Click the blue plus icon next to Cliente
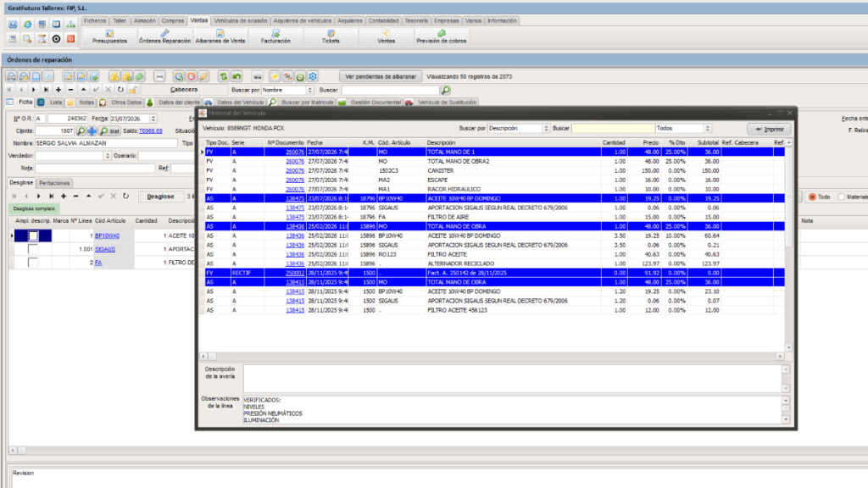Viewport: 868px width, 488px height. 92,131
